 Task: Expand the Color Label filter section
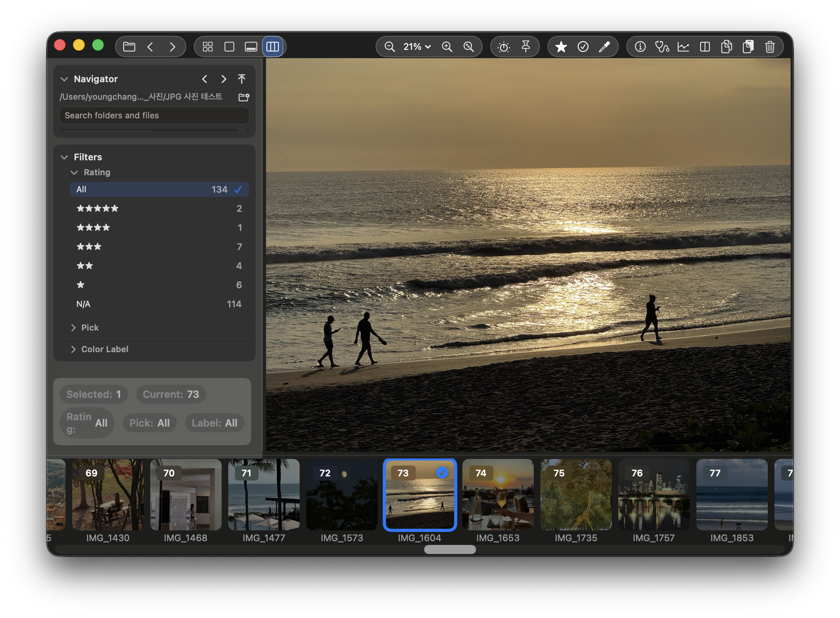[x=105, y=349]
